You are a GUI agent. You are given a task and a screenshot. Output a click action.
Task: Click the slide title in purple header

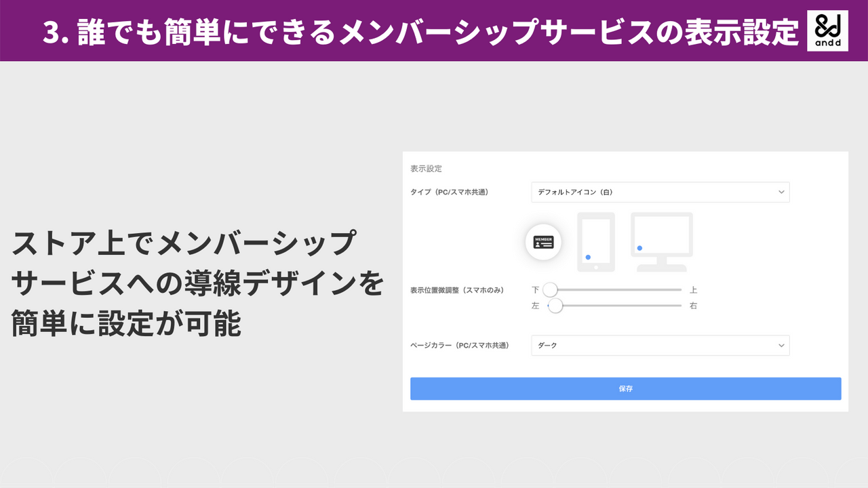pos(420,31)
